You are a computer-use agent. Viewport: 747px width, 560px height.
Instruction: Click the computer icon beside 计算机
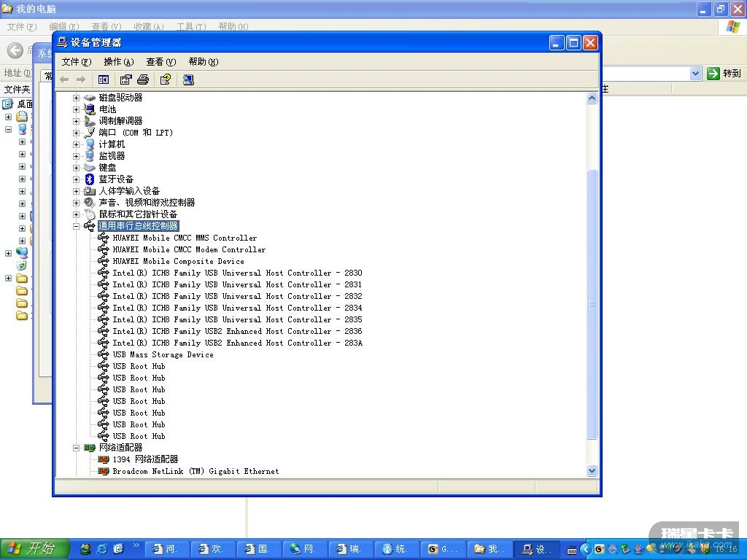click(x=90, y=144)
